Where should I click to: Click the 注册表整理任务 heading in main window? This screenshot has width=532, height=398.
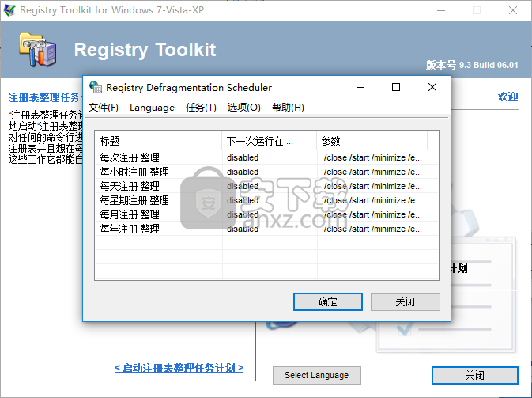click(45, 97)
